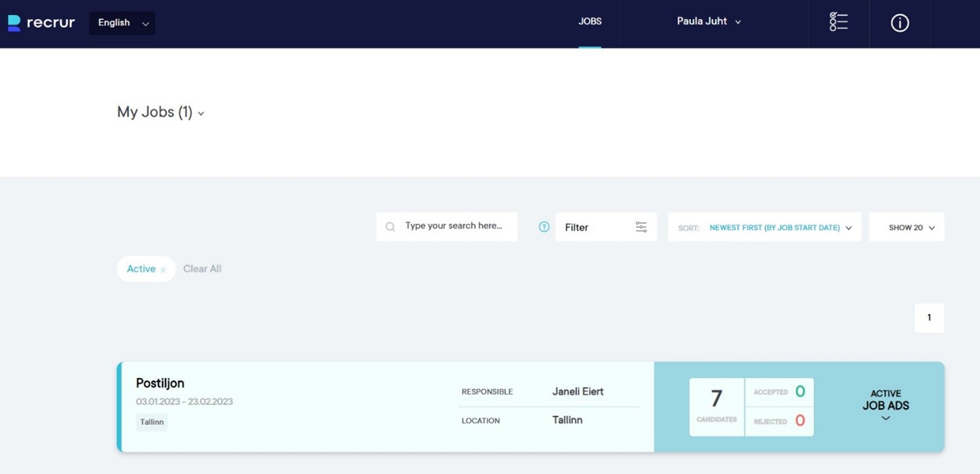The width and height of the screenshot is (980, 474).
Task: Open the checklist tasks icon
Action: [838, 22]
